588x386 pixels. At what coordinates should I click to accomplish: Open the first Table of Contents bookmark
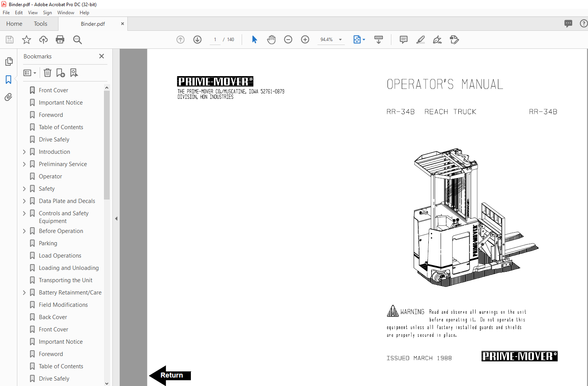[x=61, y=127]
